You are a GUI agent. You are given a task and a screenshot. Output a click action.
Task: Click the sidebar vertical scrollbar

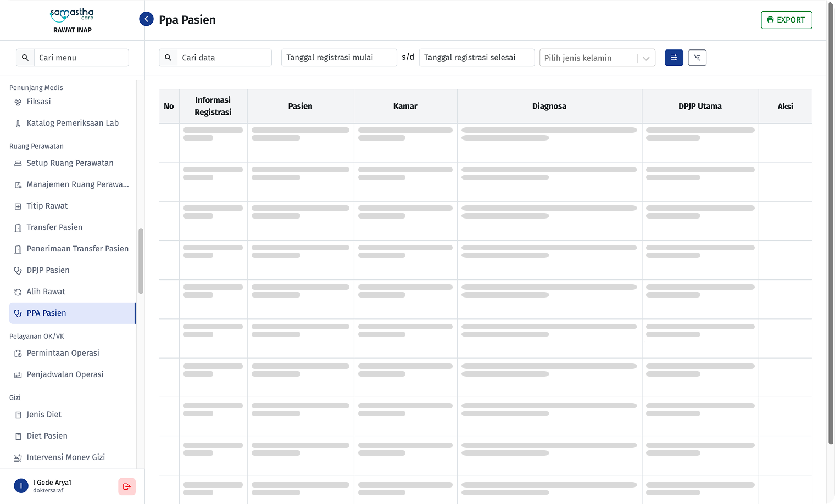pyautogui.click(x=141, y=261)
